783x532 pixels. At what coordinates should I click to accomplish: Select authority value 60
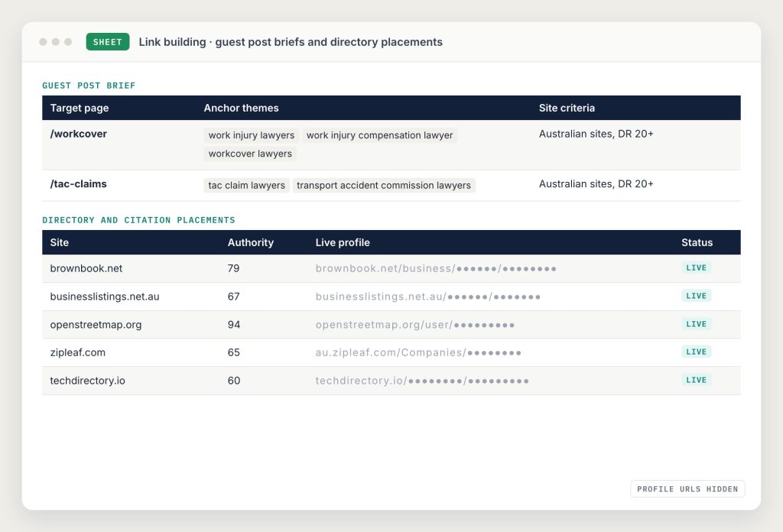click(234, 381)
